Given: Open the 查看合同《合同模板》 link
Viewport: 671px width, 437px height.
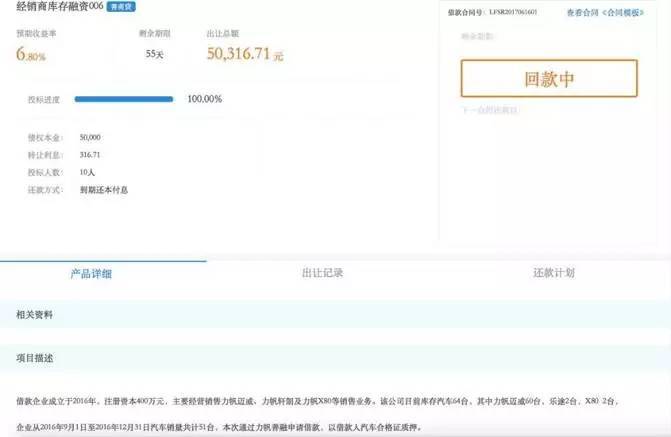Looking at the screenshot, I should point(605,13).
